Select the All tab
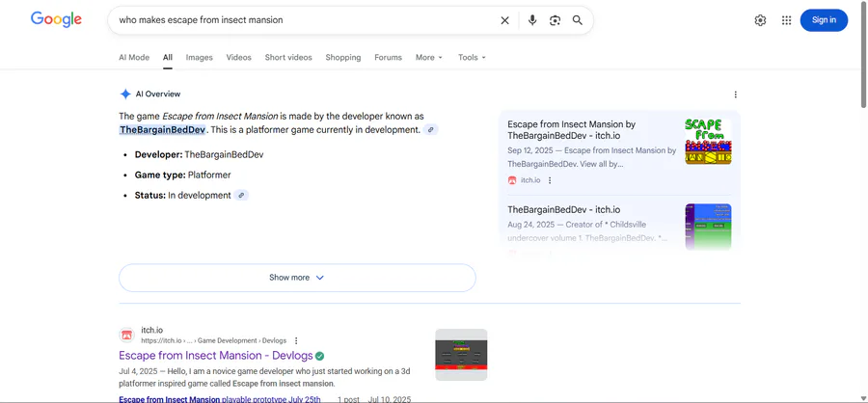868x403 pixels. tap(168, 58)
